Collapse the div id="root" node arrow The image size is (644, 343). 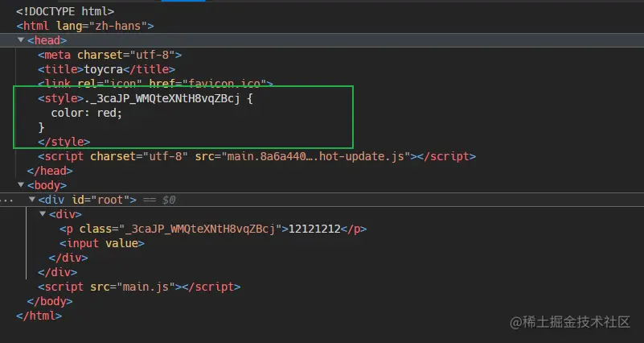point(31,200)
